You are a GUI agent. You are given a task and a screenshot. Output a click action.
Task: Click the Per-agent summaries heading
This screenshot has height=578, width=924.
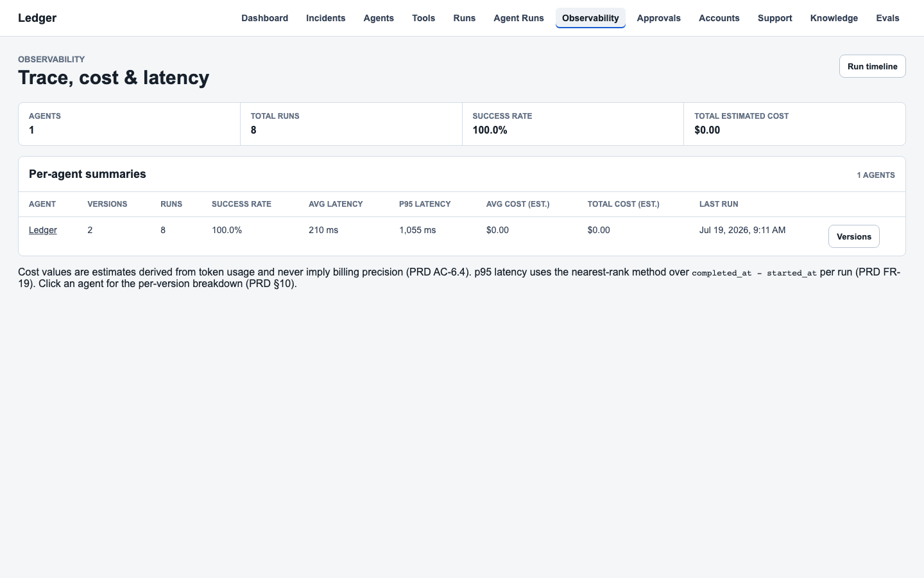87,174
